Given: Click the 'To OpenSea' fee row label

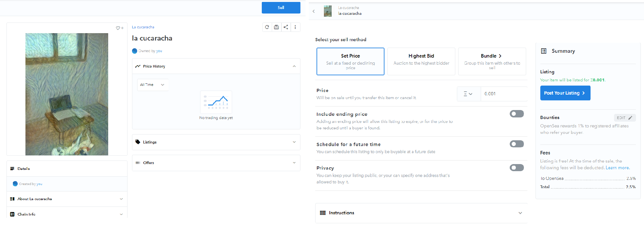Looking at the screenshot, I should pos(552,178).
